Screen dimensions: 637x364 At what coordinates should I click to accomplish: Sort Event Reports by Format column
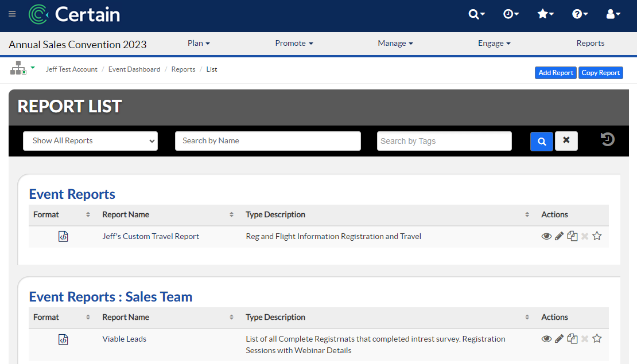tap(88, 214)
